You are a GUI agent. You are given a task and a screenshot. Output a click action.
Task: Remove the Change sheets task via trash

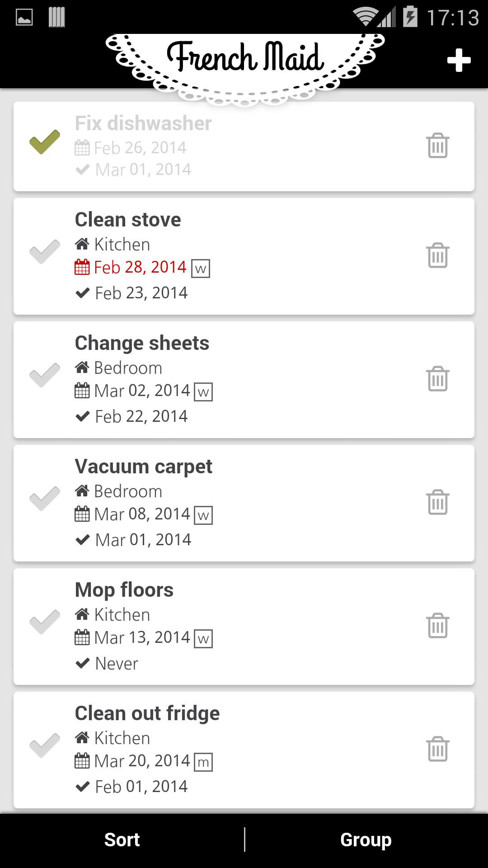(x=437, y=379)
